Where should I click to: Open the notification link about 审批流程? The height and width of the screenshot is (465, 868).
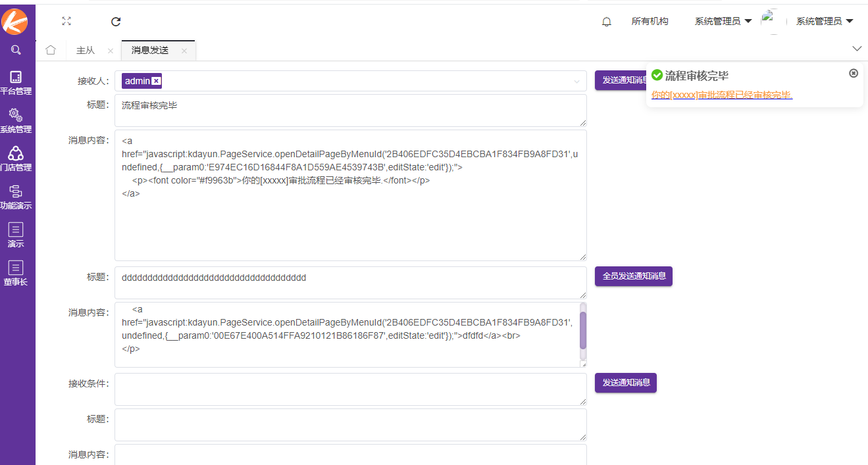[x=721, y=95]
